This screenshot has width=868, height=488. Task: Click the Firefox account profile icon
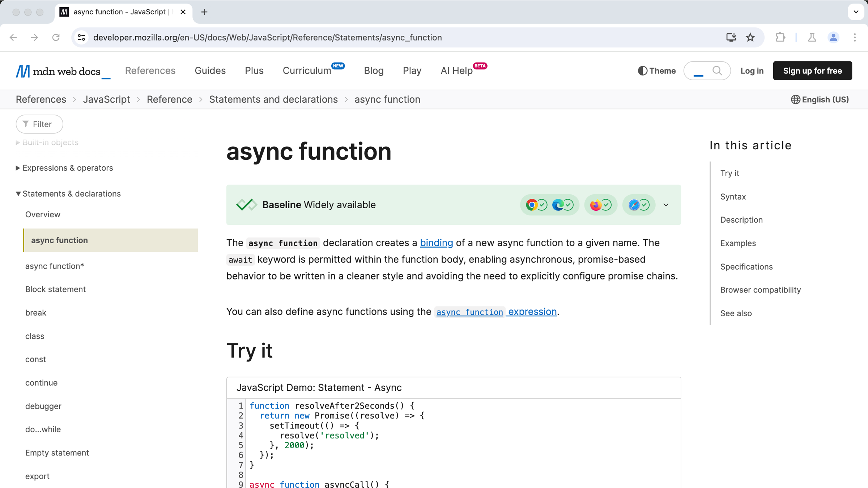point(833,37)
